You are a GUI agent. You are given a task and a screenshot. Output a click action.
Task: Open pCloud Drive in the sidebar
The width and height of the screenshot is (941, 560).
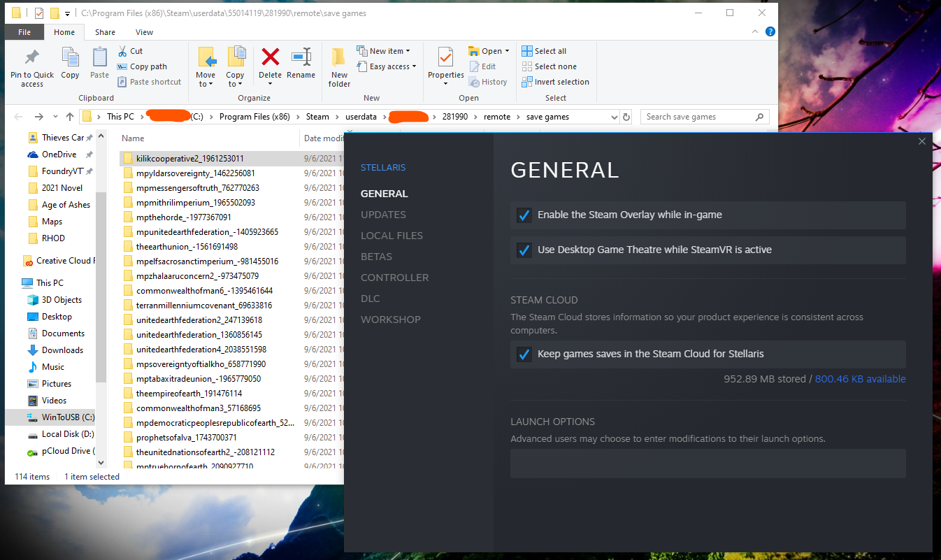click(60, 451)
